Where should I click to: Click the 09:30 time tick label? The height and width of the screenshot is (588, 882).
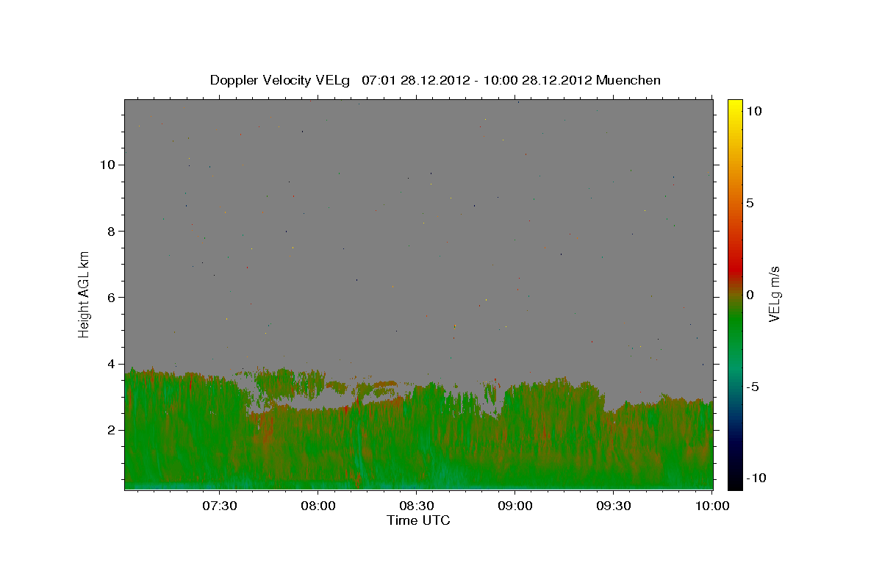[x=614, y=506]
